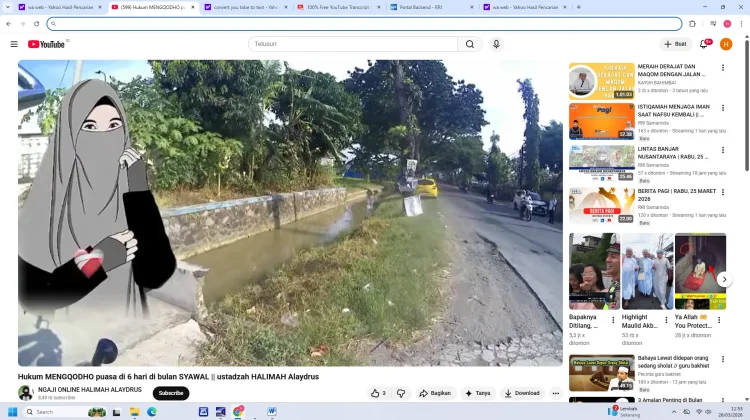Subscribe to NGAJI ONLINE HALIMAH ALAYDRUS
Viewport: 750px width, 420px height.
click(x=171, y=393)
